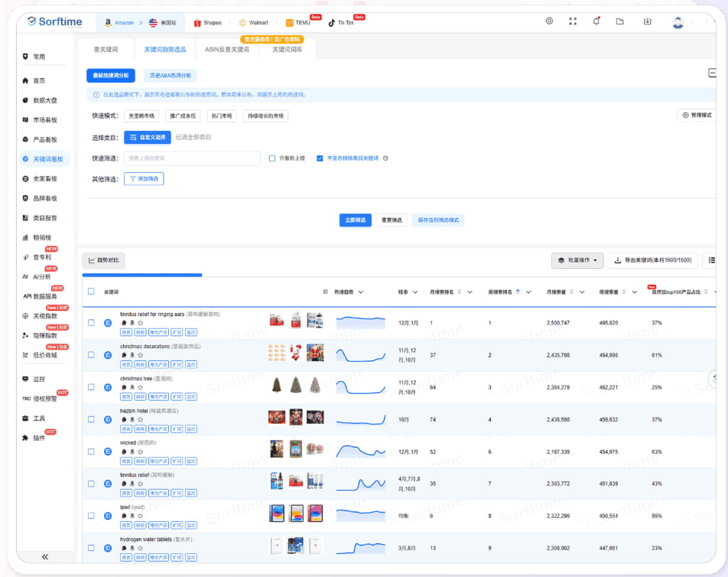Screen dimensions: 728x577
Task: Click the first product thumbnail for christmas tree
Action: pyautogui.click(x=277, y=385)
